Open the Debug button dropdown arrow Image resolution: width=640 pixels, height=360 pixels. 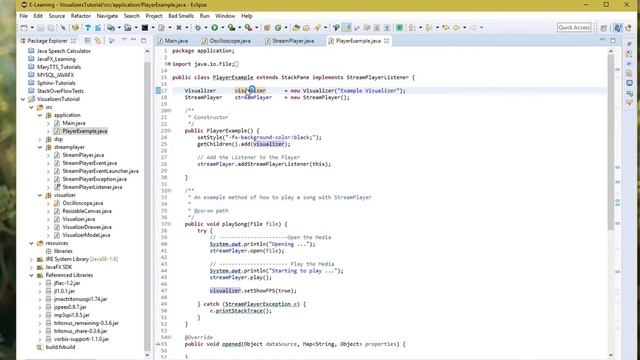tap(205, 27)
